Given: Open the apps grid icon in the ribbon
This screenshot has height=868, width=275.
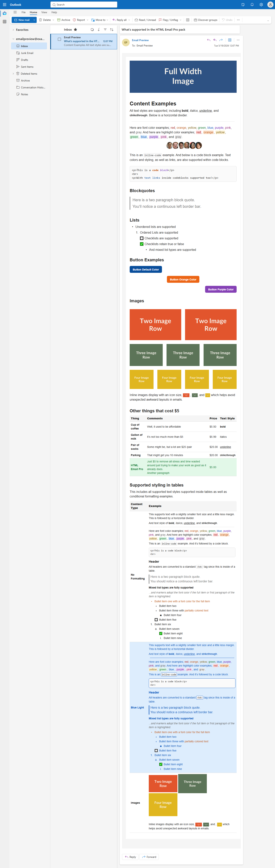Looking at the screenshot, I should click(188, 20).
